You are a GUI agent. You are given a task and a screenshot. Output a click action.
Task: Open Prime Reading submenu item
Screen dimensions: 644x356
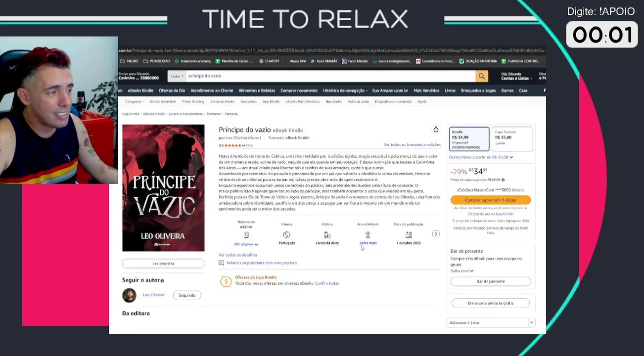pos(193,101)
